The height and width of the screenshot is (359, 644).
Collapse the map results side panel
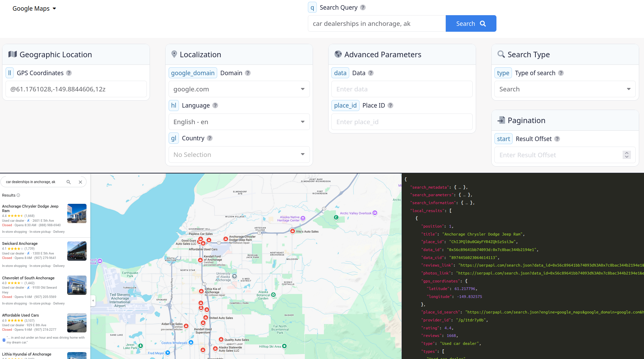(x=93, y=301)
